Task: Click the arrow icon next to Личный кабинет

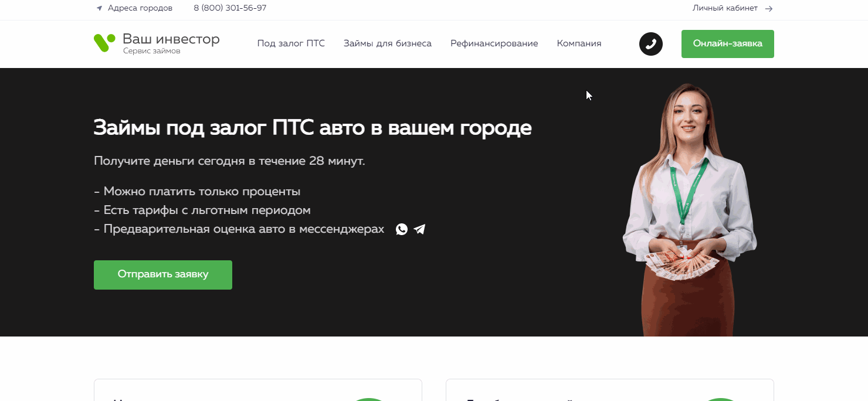Action: (768, 9)
